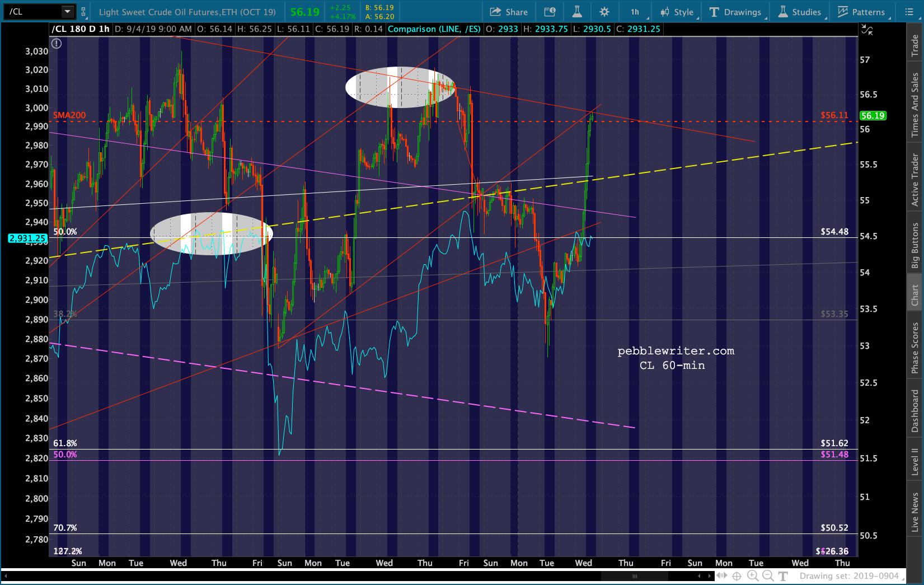Screen dimensions: 924x585
Task: Click the hamburger list menu at the top right
Action: (909, 12)
